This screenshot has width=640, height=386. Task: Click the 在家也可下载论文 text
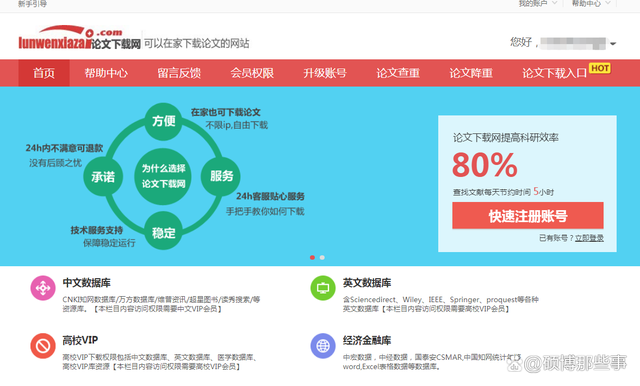point(225,112)
